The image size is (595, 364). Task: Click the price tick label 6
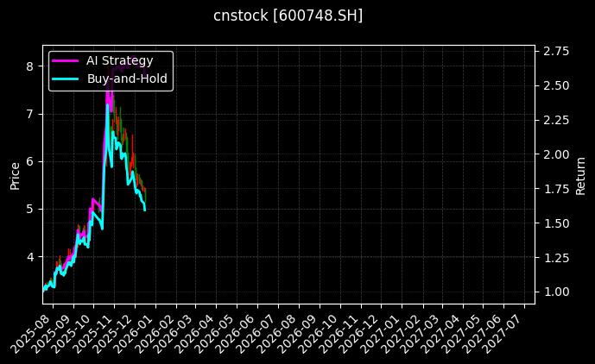(x=29, y=161)
